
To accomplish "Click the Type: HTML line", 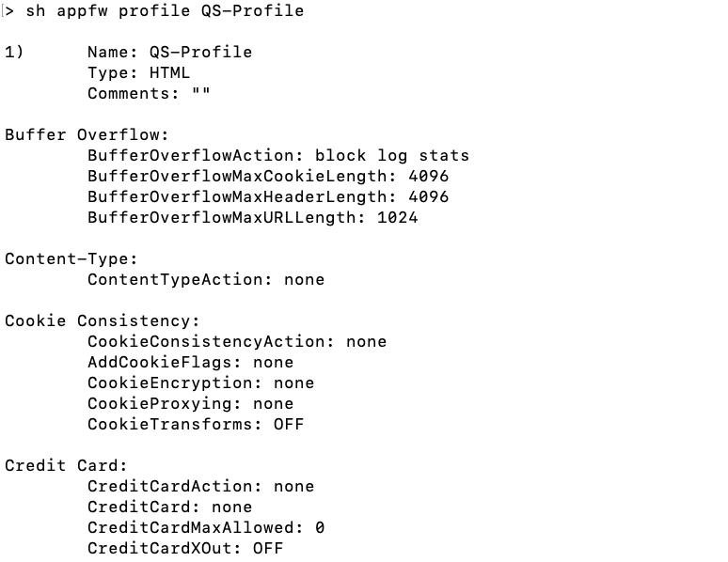I will click(139, 73).
